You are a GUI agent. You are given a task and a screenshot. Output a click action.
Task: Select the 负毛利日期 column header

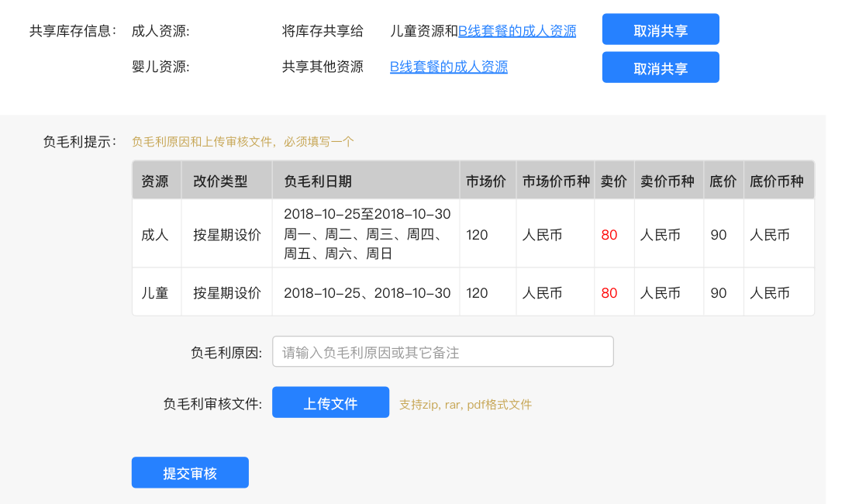[x=318, y=181]
